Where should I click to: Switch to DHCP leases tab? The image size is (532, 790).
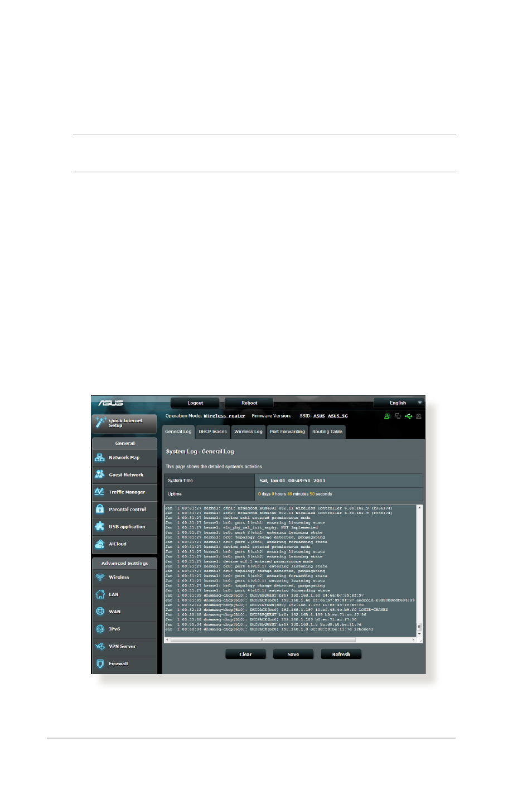point(213,432)
